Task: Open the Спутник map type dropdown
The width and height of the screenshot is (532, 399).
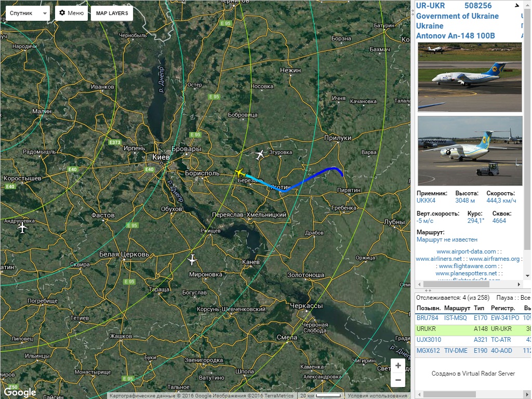Action: (x=28, y=13)
